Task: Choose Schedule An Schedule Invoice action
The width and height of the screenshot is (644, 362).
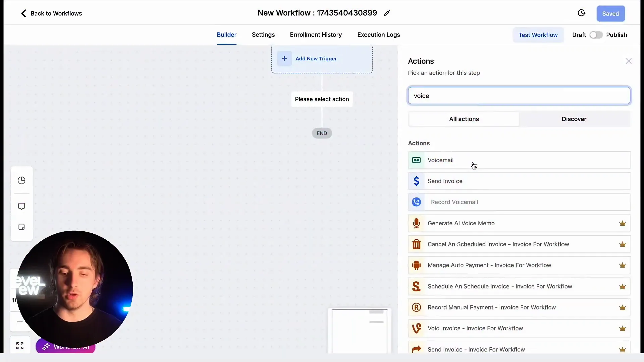Action: point(519,287)
